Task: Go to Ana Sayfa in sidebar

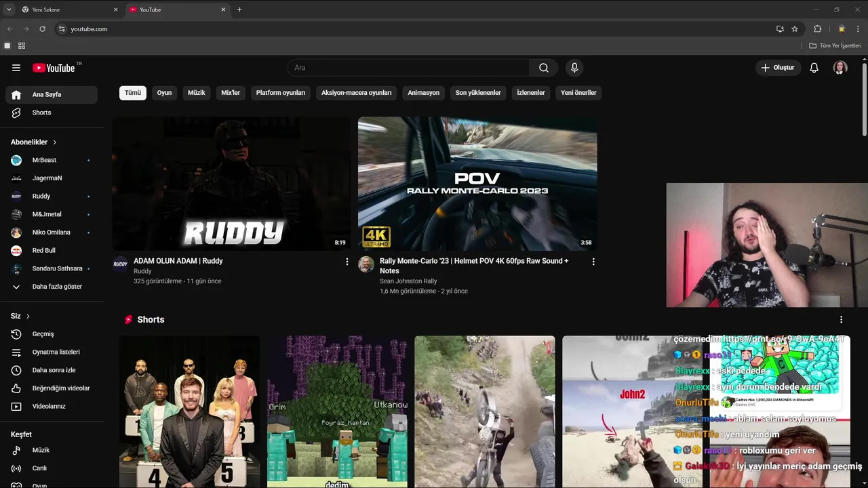Action: [52, 95]
